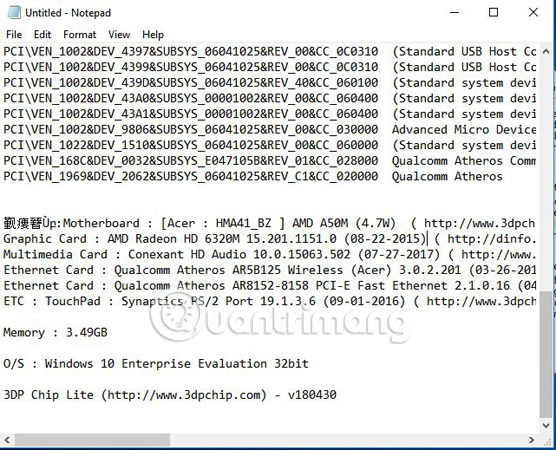
Task: Click in the line 'Memory : 3.49GB'
Action: pyautogui.click(x=55, y=332)
